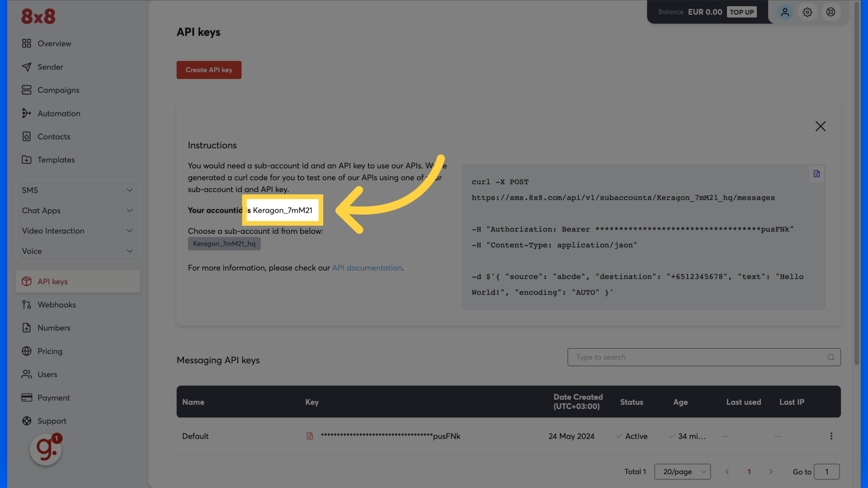Focus the Type to search field

click(704, 357)
